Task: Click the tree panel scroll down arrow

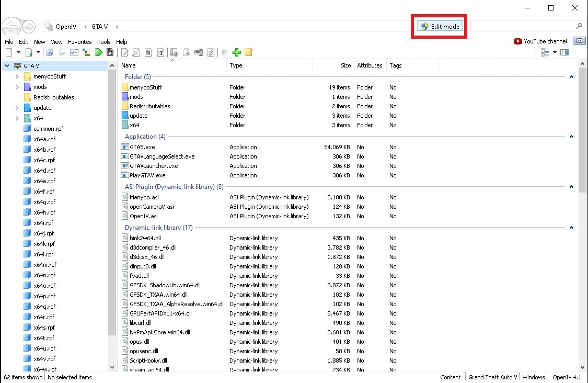Action: pyautogui.click(x=112, y=367)
